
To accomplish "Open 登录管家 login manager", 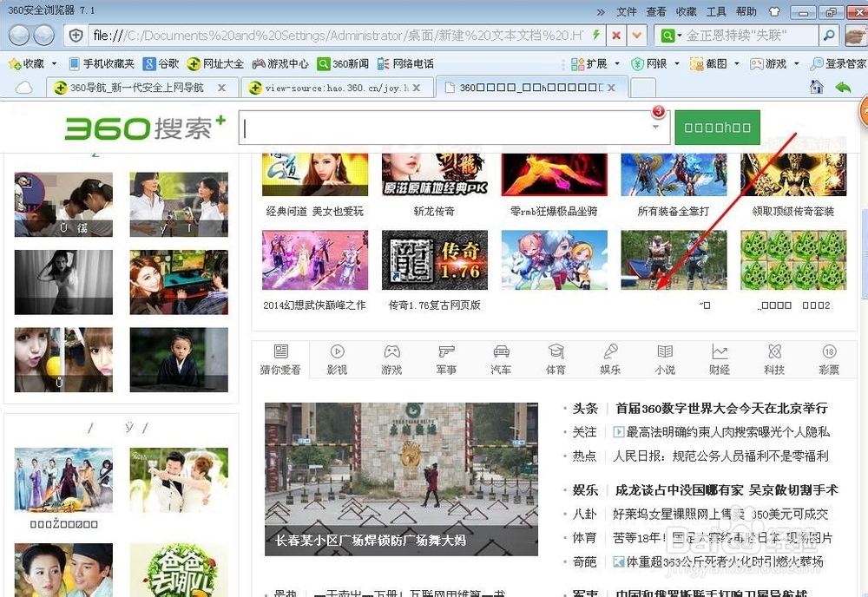I will 838,64.
